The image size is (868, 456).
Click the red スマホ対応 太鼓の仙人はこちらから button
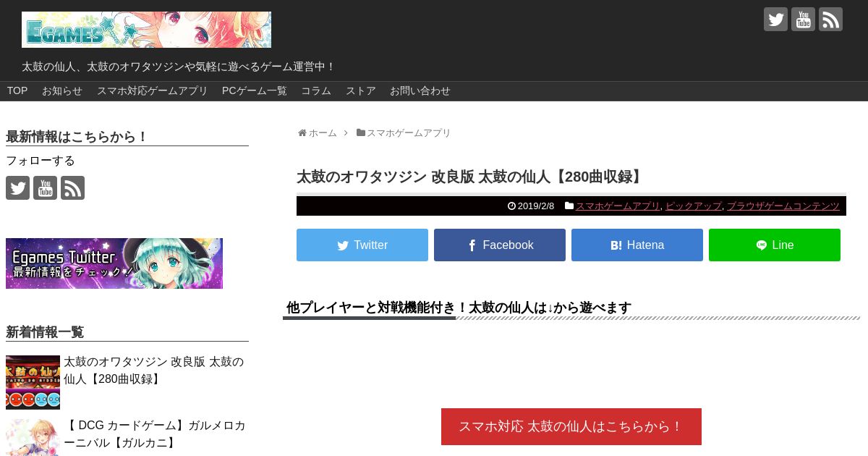pos(571,426)
